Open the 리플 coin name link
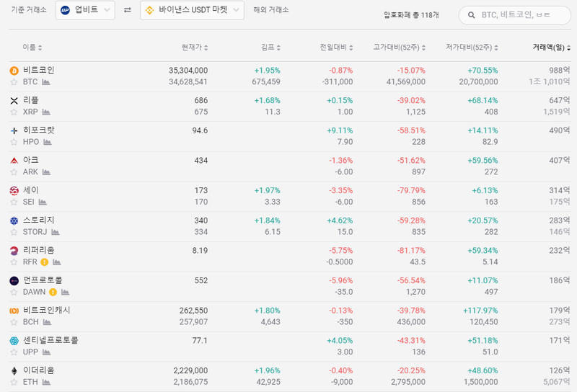 coord(30,100)
